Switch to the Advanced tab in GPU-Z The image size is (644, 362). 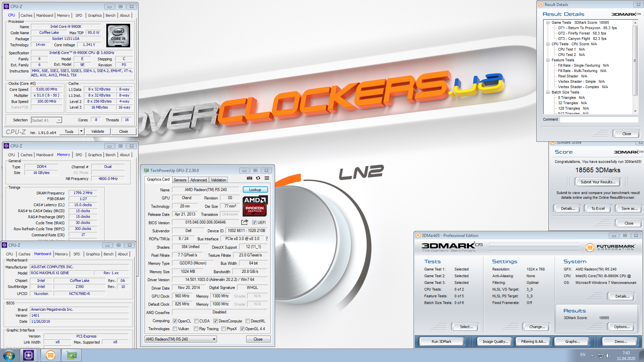click(x=199, y=180)
